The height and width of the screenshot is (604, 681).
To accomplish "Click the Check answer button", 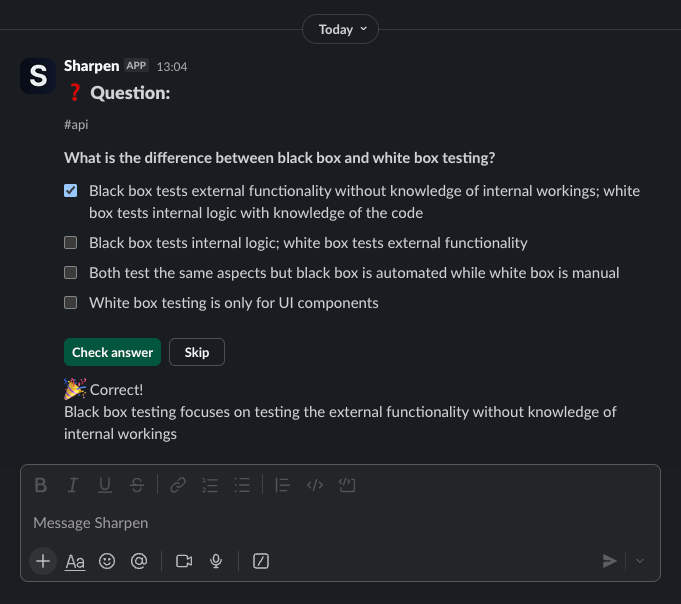I will (x=112, y=352).
